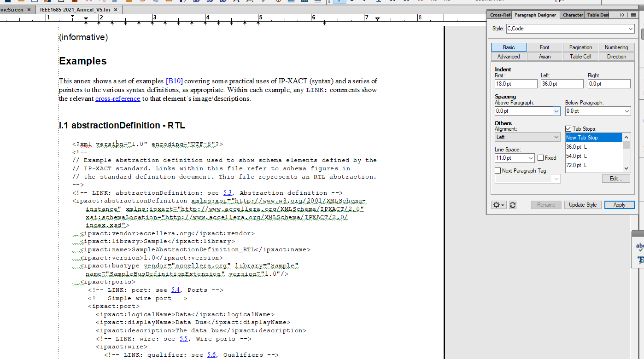Open the gear options menu in Paragraph Designer
Viewport: 644px width, 359px height.
[498, 205]
